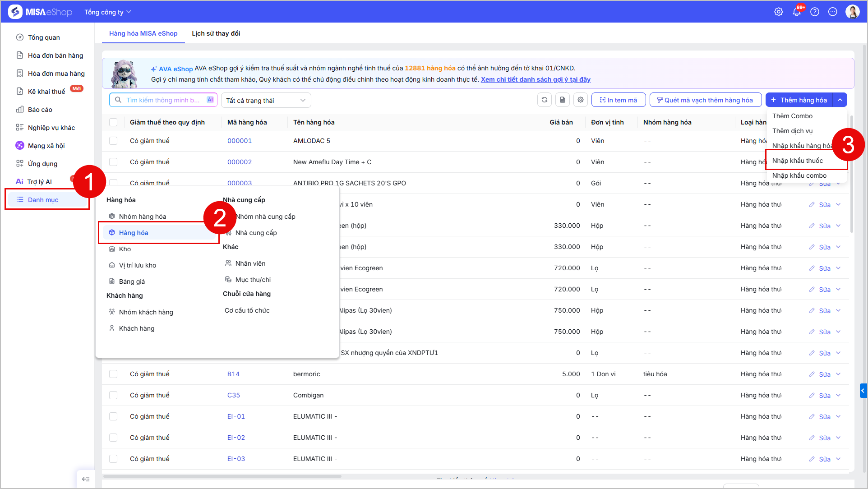This screenshot has height=489, width=868.
Task: Select the checkbox for bermoric row B14
Action: 113,374
